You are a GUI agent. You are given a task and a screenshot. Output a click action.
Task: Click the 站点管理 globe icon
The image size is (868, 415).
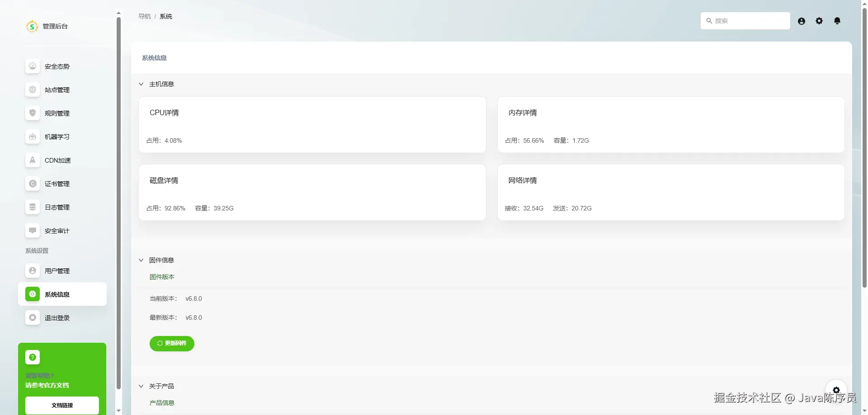(33, 90)
